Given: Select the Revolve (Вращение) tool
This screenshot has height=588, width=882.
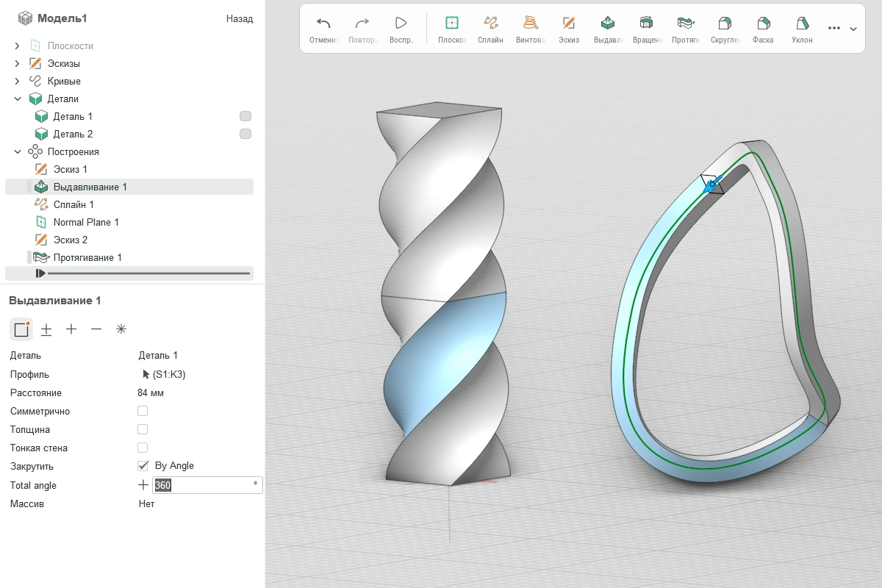Looking at the screenshot, I should (x=646, y=28).
